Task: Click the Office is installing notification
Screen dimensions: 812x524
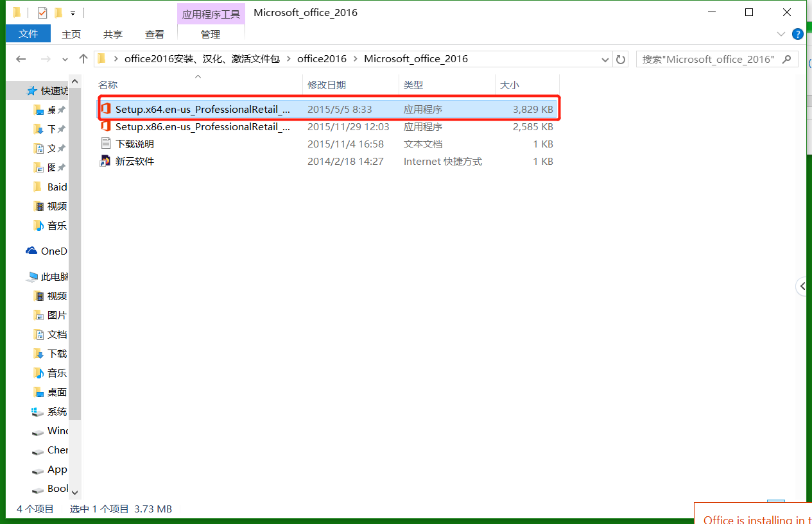Action: click(x=753, y=514)
